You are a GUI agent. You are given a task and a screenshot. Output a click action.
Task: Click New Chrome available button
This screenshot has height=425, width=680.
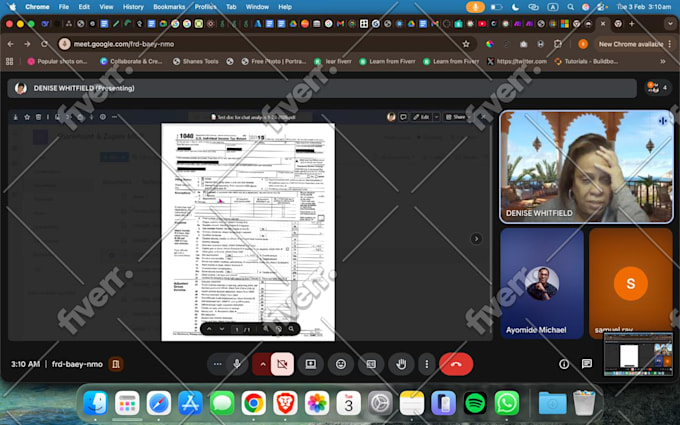(x=631, y=44)
